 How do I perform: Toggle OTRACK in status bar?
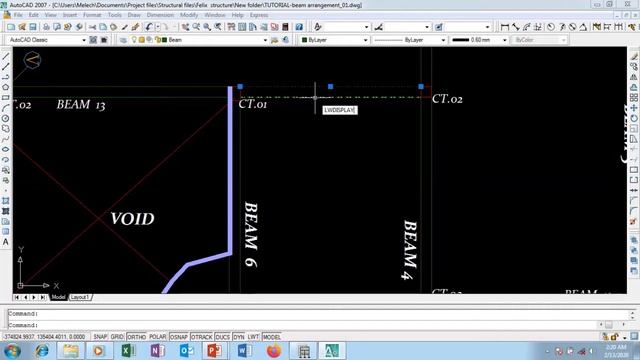click(x=202, y=337)
